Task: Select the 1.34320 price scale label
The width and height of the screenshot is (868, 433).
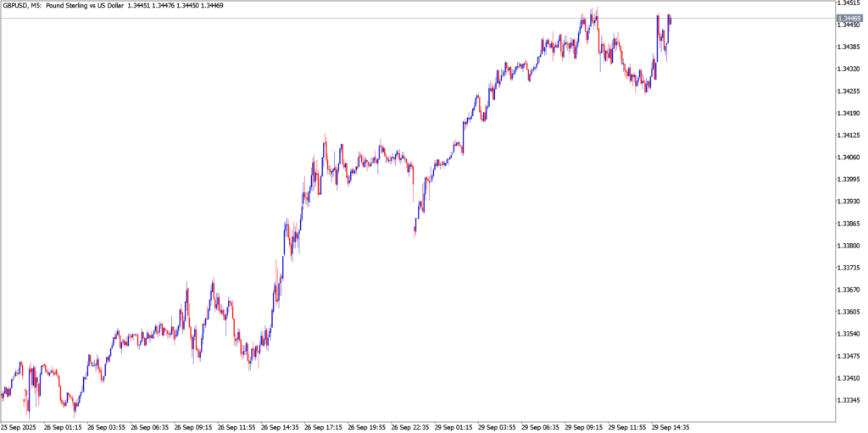Action: (849, 69)
